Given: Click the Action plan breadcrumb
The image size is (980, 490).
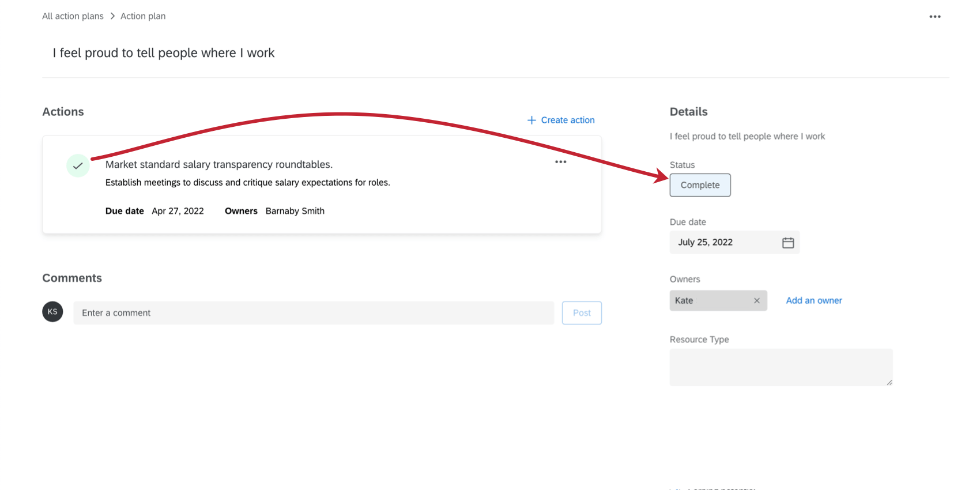Looking at the screenshot, I should (x=143, y=16).
